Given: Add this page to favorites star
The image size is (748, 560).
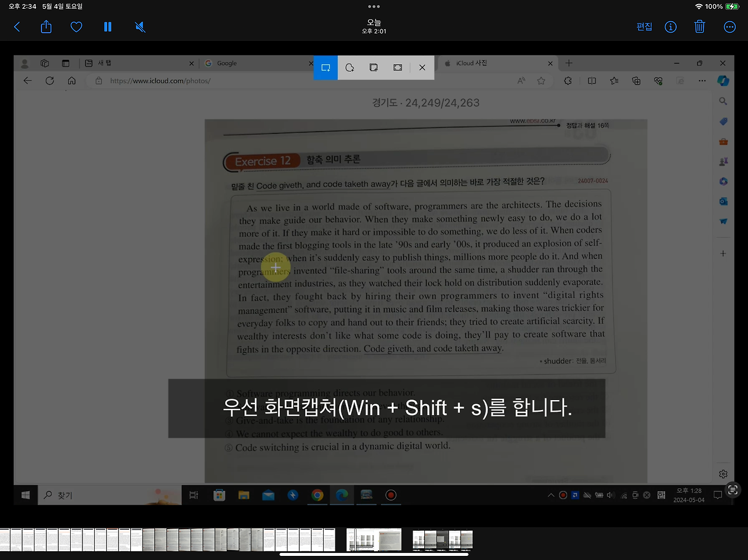Looking at the screenshot, I should [541, 81].
